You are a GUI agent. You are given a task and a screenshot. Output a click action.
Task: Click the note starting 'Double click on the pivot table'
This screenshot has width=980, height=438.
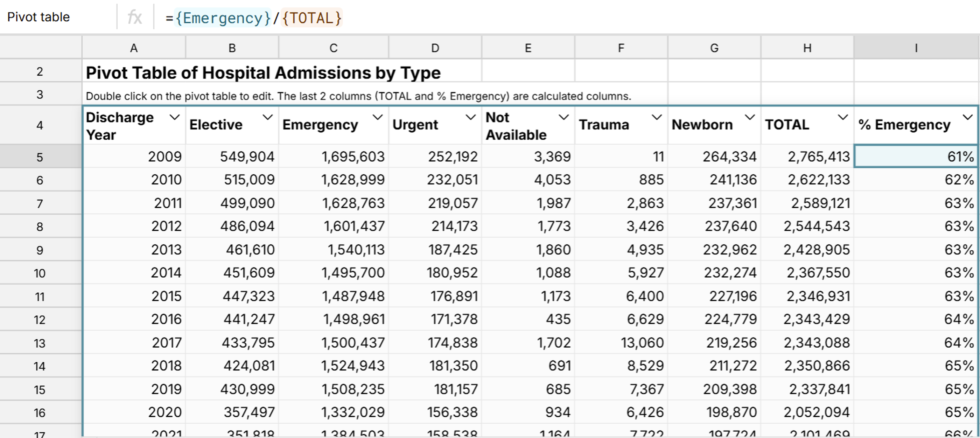[358, 96]
